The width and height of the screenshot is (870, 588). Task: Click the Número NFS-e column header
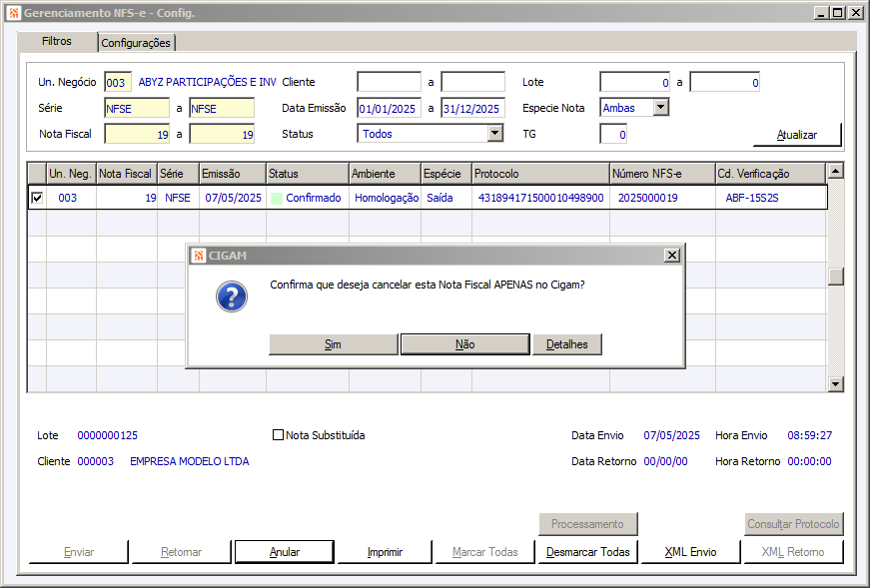662,174
